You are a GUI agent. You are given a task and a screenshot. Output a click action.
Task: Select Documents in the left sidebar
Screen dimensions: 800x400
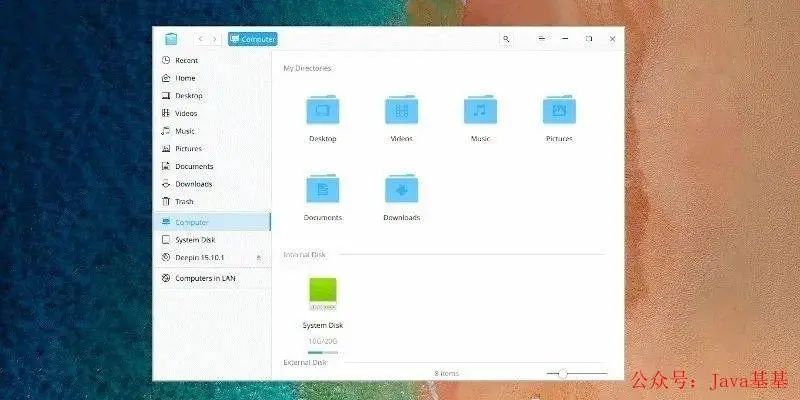click(x=212, y=166)
